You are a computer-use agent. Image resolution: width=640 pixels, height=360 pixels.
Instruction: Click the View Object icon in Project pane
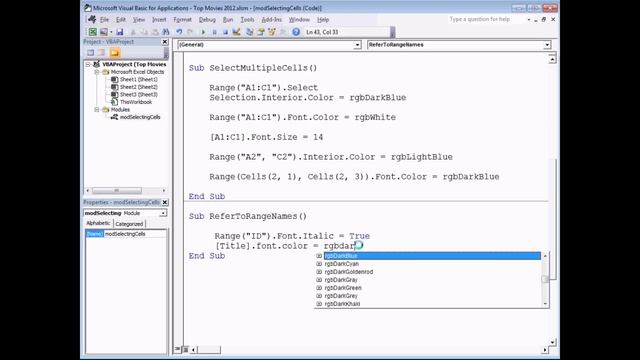point(102,53)
